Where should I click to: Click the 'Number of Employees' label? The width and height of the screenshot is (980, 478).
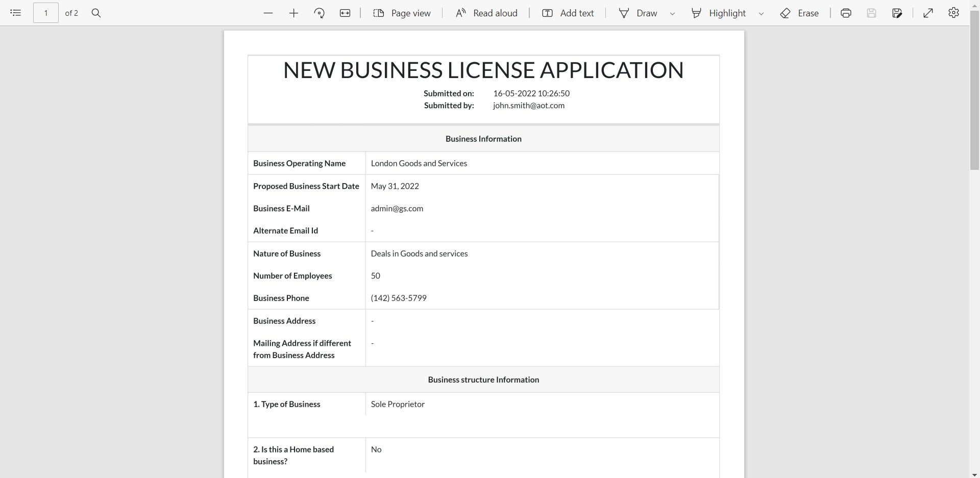[292, 276]
